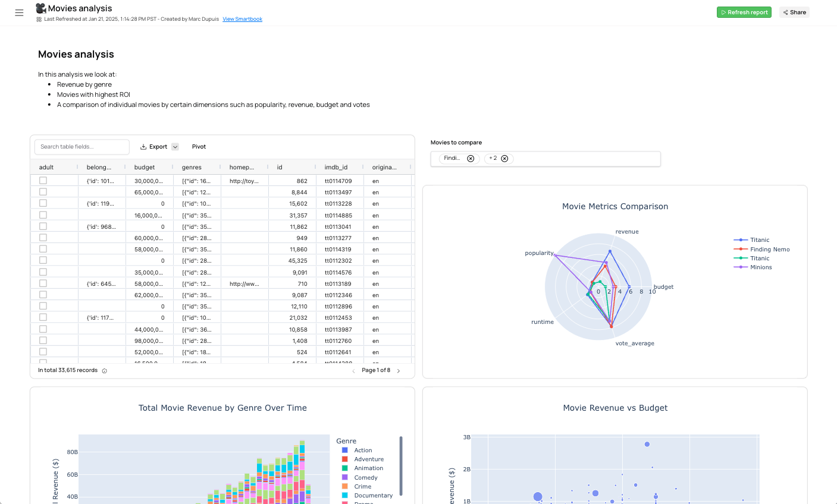Expand the Export dropdown arrow
837x504 pixels.
click(175, 147)
